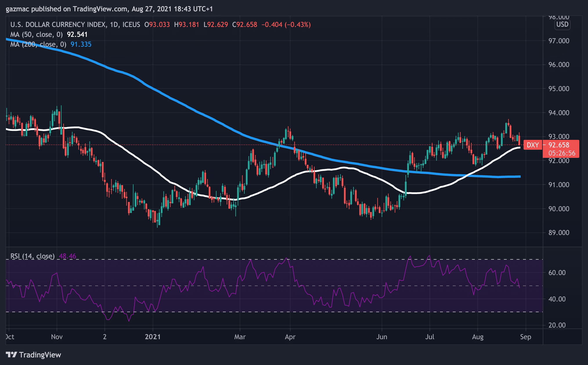Viewport: 588px width, 365px height.
Task: Click the RSI 20.00 axis label
Action: (x=557, y=325)
